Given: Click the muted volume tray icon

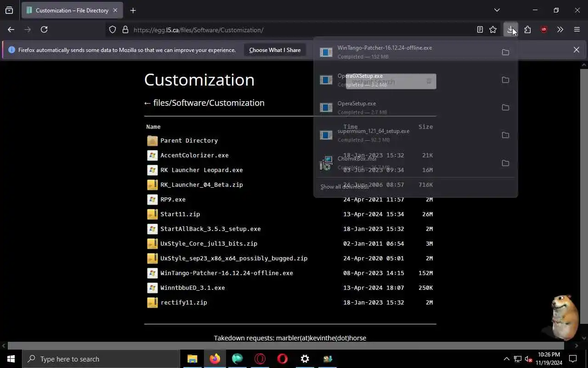Looking at the screenshot, I should click(x=529, y=359).
